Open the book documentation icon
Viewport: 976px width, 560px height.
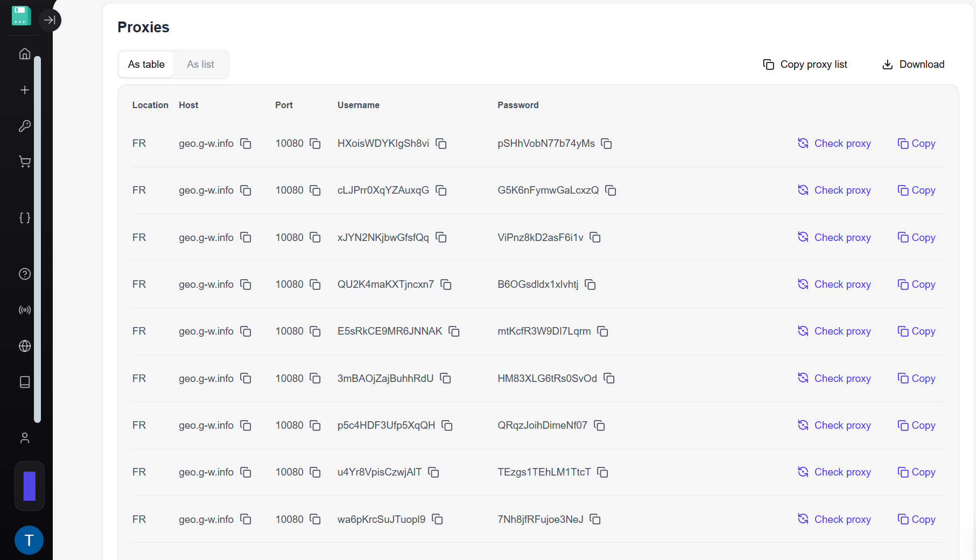click(25, 382)
